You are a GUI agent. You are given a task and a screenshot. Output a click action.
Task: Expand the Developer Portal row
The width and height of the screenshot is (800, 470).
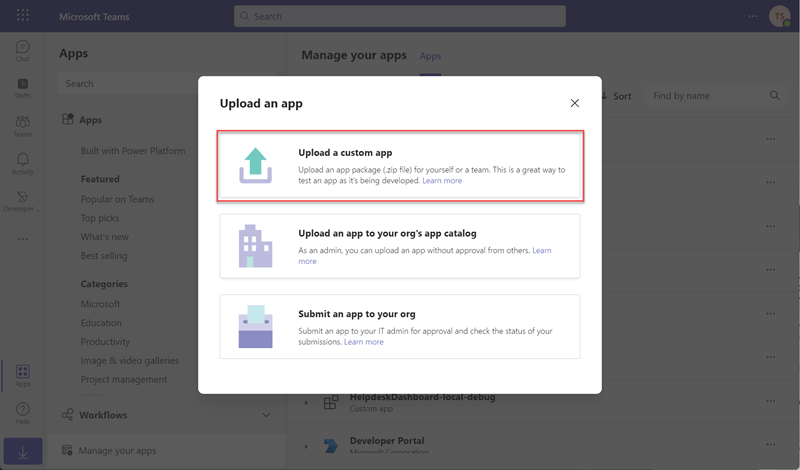pos(306,447)
